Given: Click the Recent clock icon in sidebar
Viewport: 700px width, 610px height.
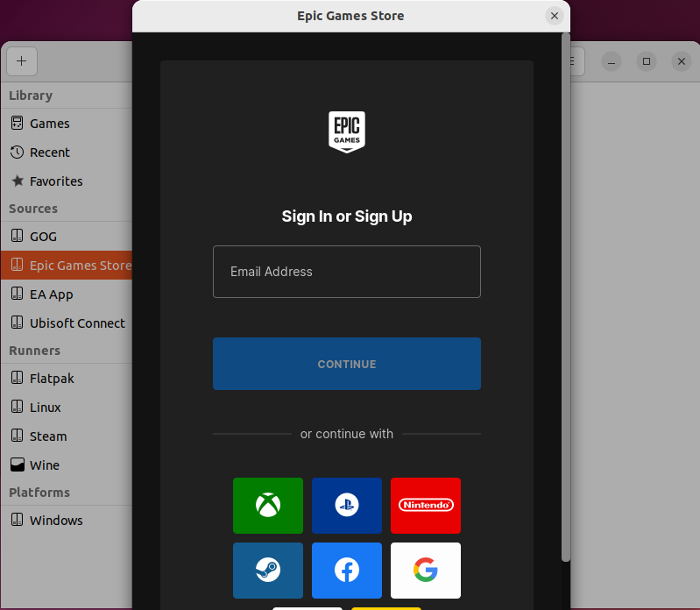Looking at the screenshot, I should click(x=17, y=152).
